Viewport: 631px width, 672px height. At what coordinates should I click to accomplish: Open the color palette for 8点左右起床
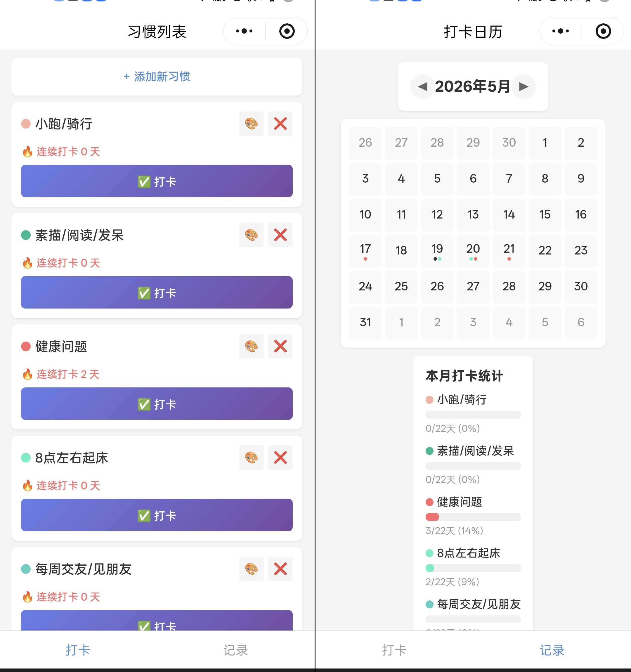(251, 458)
